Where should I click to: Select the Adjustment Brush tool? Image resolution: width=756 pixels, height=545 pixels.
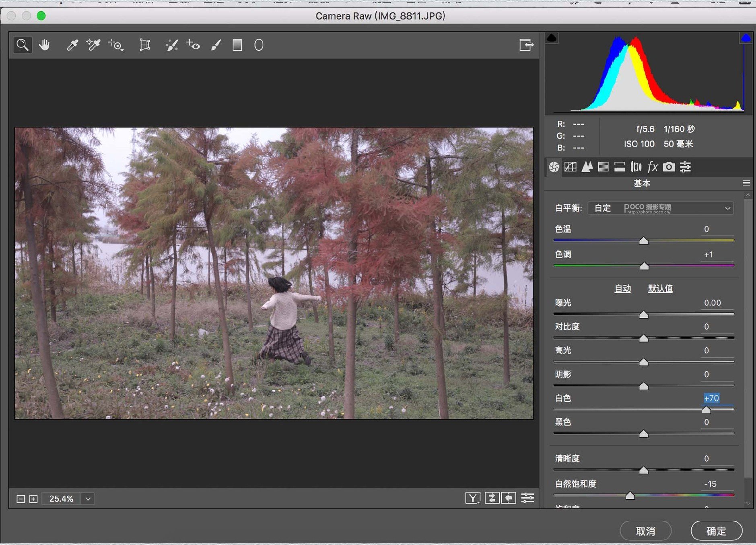tap(216, 45)
